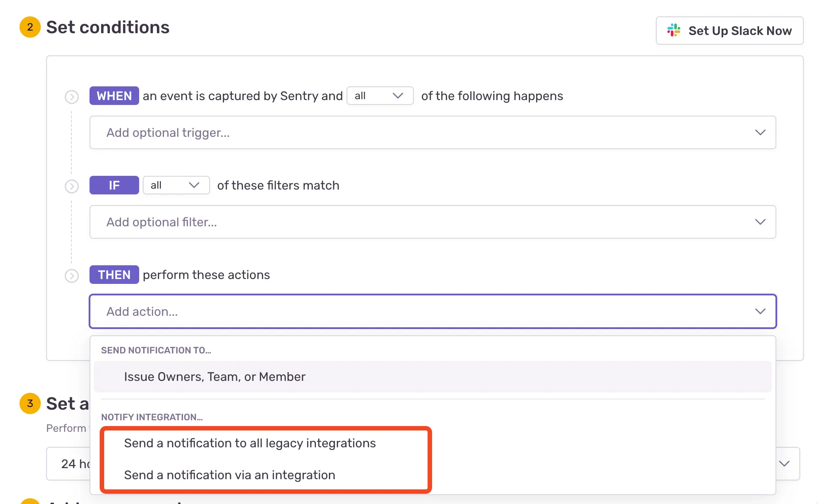Click the chevron in the optional filter field
This screenshot has width=818, height=504.
click(x=760, y=222)
